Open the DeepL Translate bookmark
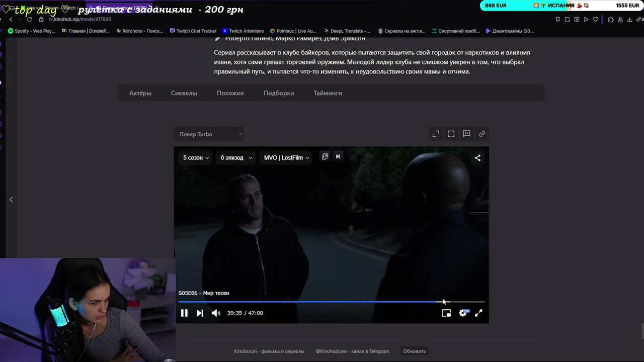Screen dimensions: 644x362 [347, 31]
